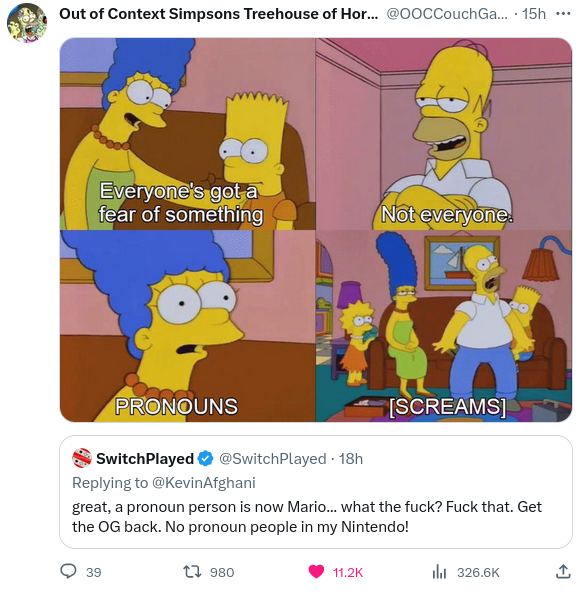Toggle the pink heart like icon
588x593 pixels.
point(316,571)
